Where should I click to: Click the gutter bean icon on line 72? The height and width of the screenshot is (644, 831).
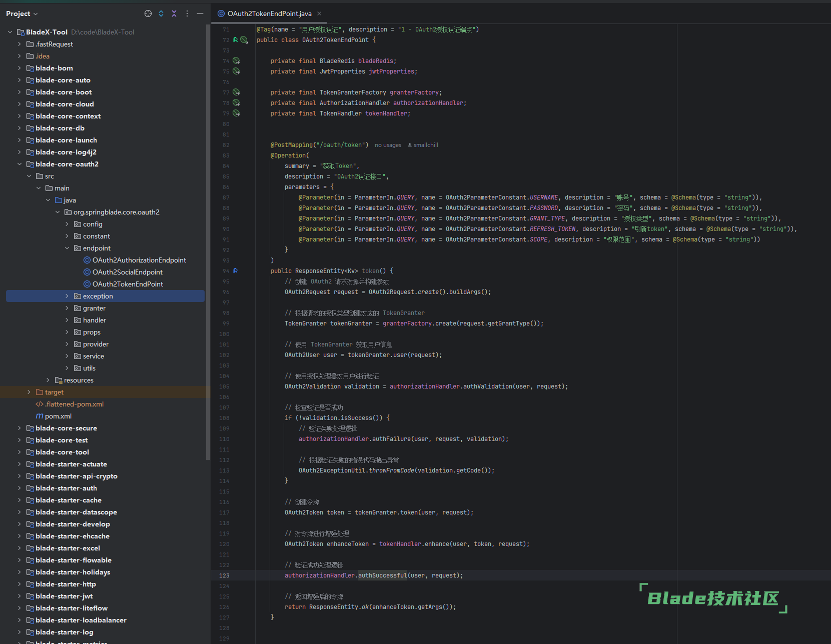244,39
